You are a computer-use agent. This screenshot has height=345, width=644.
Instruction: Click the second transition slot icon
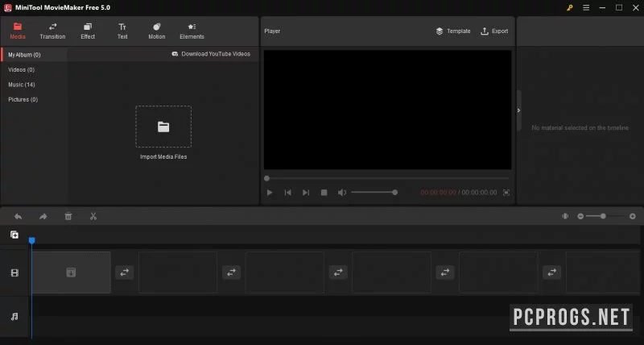click(x=231, y=272)
